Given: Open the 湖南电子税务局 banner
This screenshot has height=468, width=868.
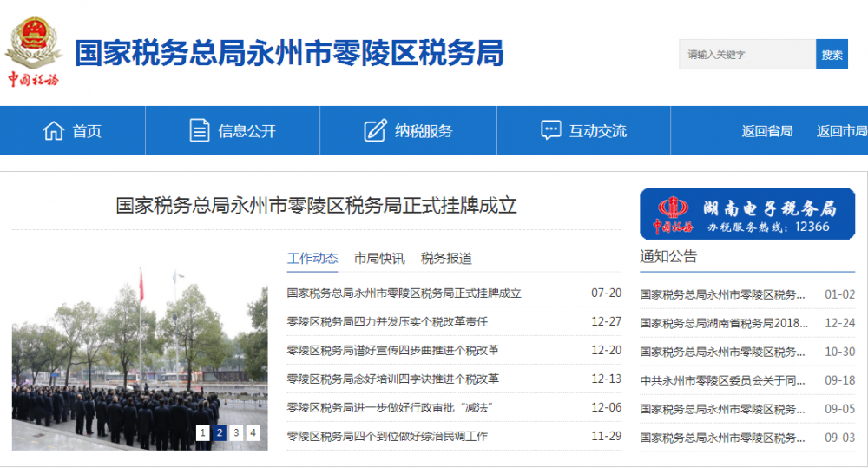Looking at the screenshot, I should (x=746, y=214).
